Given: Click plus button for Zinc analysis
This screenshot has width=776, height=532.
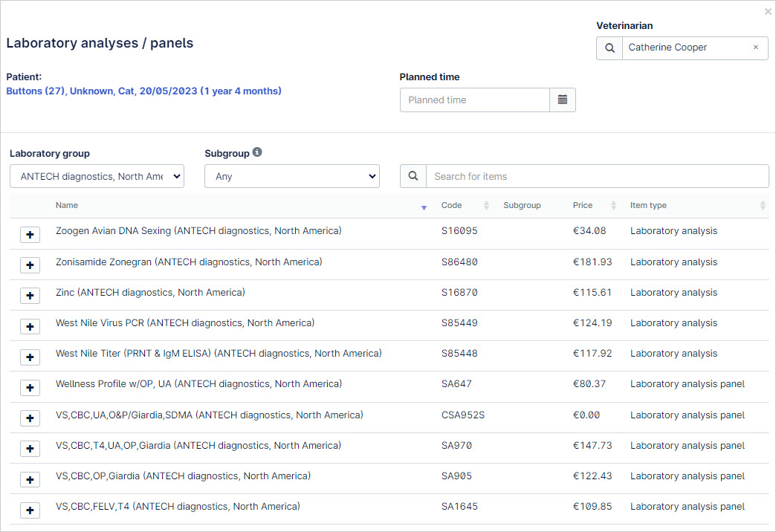Looking at the screenshot, I should pos(30,296).
